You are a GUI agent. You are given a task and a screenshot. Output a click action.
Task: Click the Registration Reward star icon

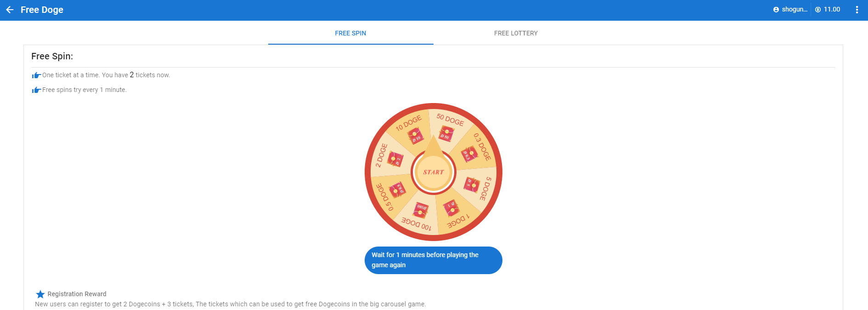tap(40, 294)
